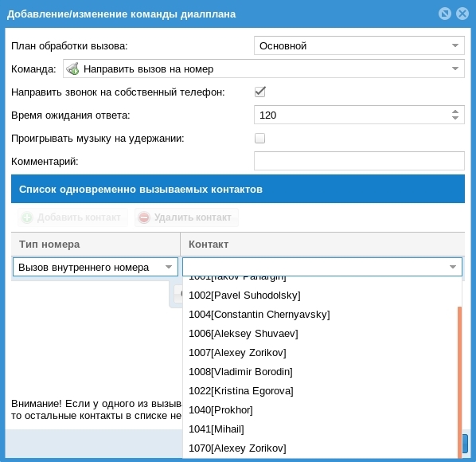Viewport: 476px width, 462px height.
Task: Expand the Команда dropdown arrow
Action: [x=455, y=69]
